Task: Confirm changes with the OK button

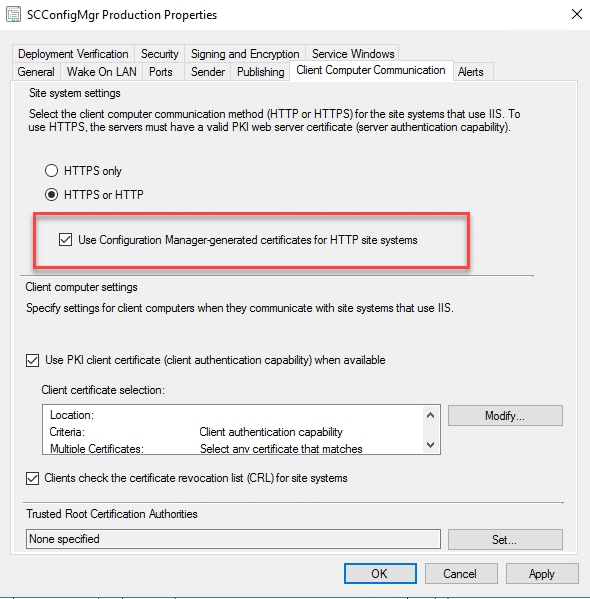Action: tap(380, 574)
